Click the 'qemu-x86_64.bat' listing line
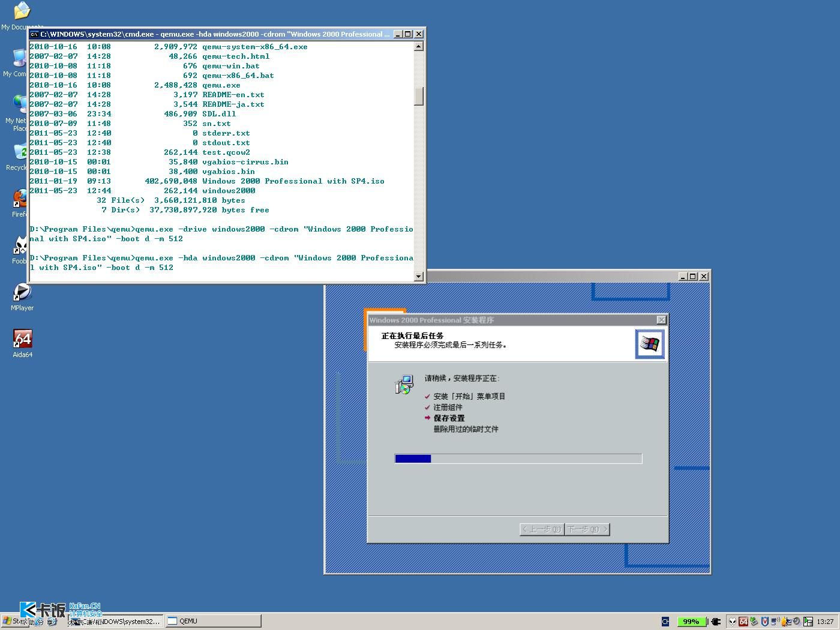The width and height of the screenshot is (840, 630). coord(152,76)
